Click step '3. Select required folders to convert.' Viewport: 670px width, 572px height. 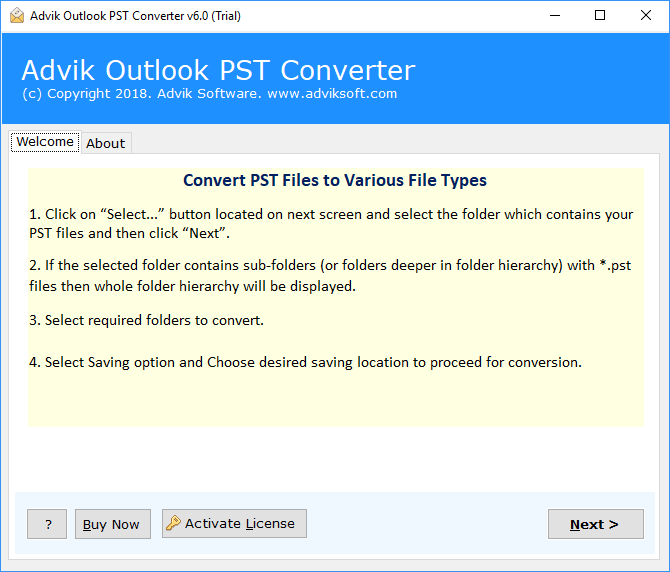[147, 320]
